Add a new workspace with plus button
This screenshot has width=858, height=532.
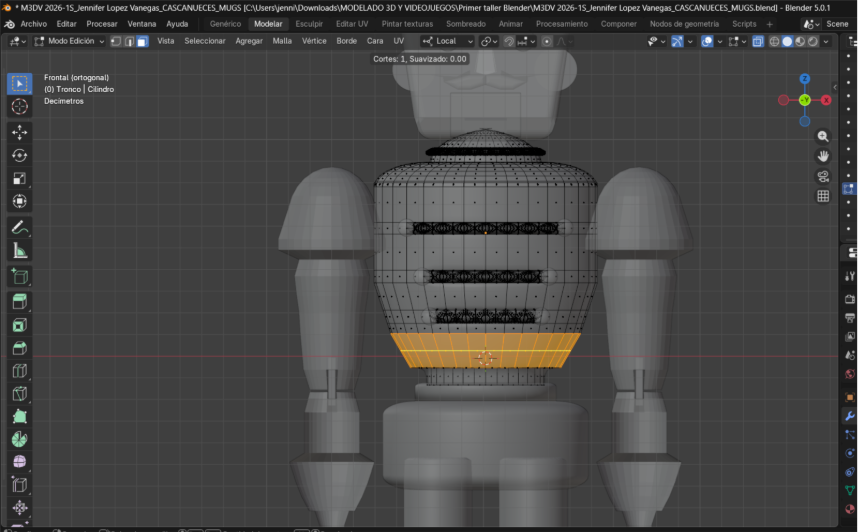(769, 23)
